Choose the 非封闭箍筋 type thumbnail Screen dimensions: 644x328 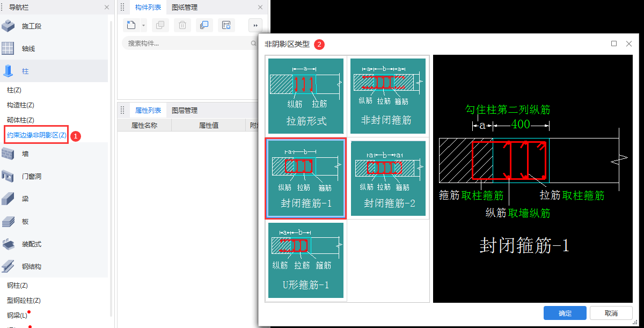(x=387, y=96)
